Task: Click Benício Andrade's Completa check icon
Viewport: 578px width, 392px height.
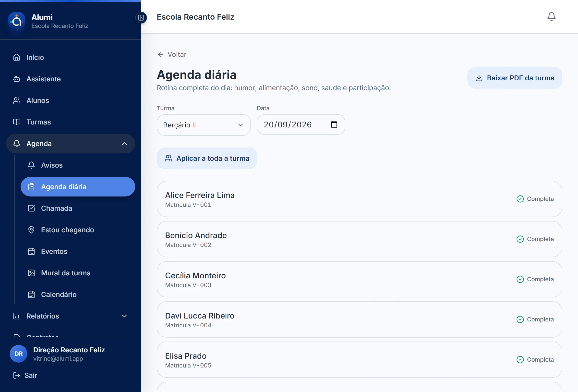Action: pyautogui.click(x=520, y=239)
